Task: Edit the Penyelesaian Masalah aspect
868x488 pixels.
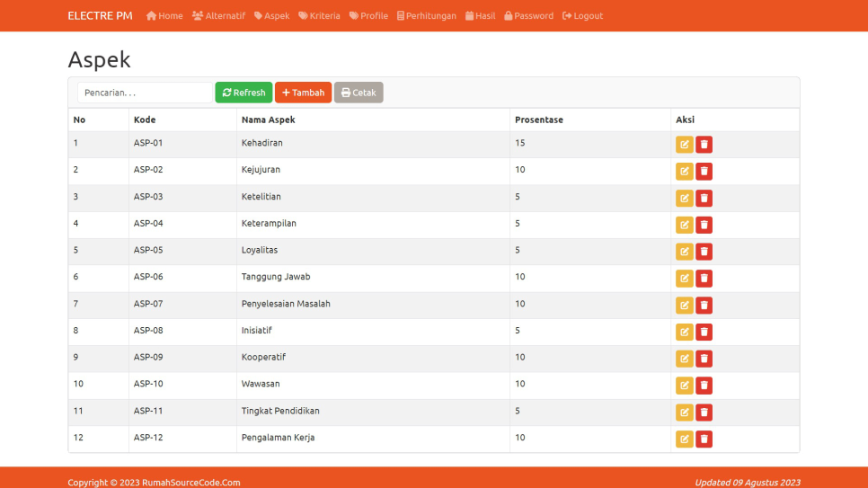Action: 684,306
